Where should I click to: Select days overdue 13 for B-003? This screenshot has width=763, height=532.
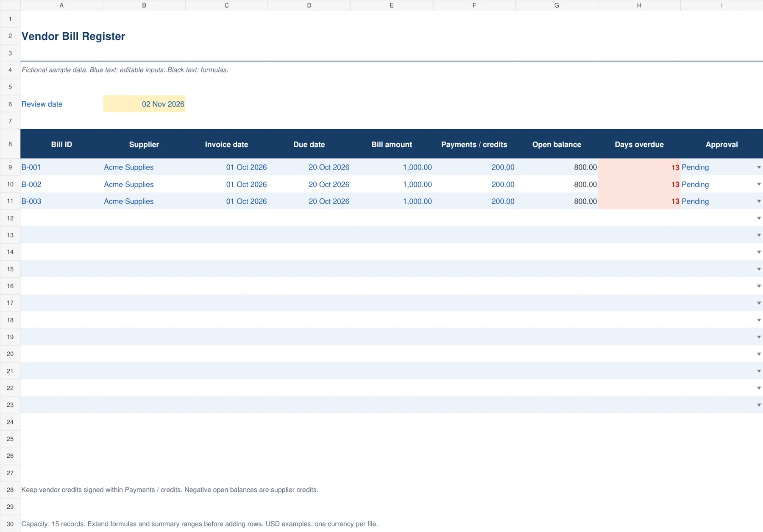click(639, 201)
